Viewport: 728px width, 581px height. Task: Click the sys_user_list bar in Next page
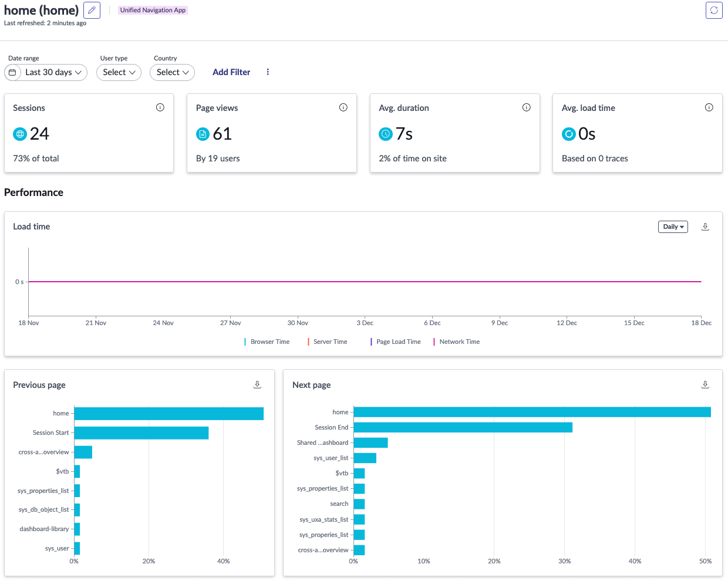(365, 458)
